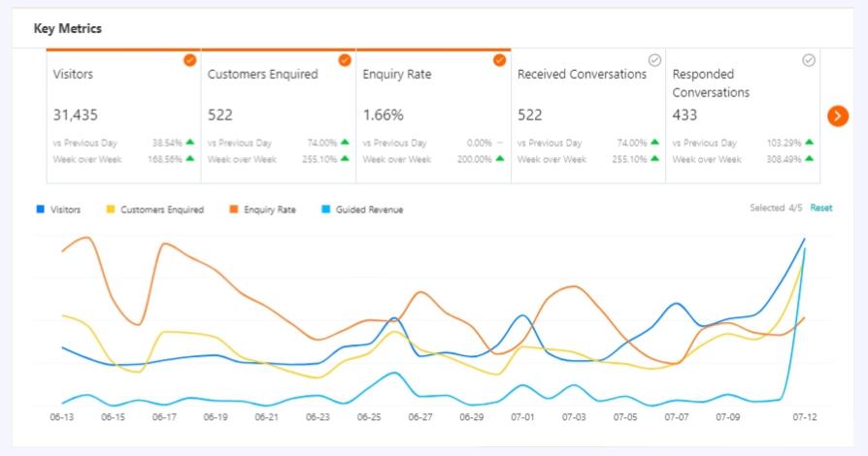Viewport: 868px width, 456px height.
Task: Uncheck the Customers Enquired card checkmark
Action: click(345, 60)
